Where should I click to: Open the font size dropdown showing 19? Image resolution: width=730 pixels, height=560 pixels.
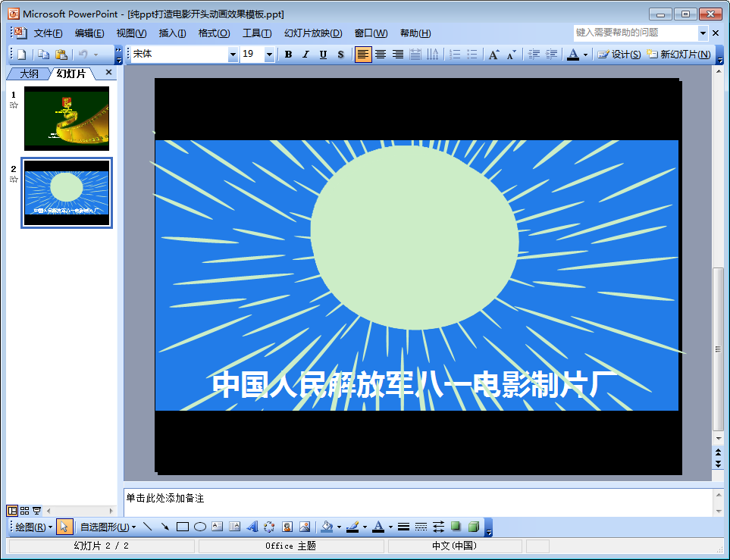pos(269,55)
